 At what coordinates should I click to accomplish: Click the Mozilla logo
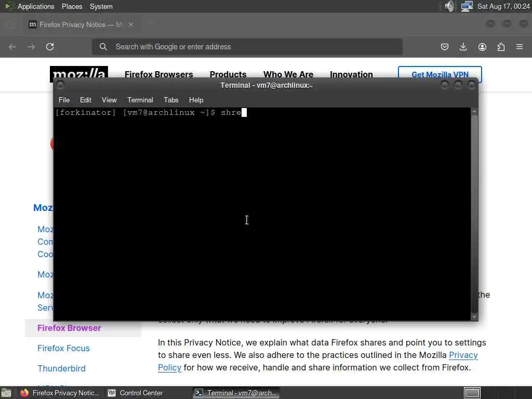click(x=79, y=72)
